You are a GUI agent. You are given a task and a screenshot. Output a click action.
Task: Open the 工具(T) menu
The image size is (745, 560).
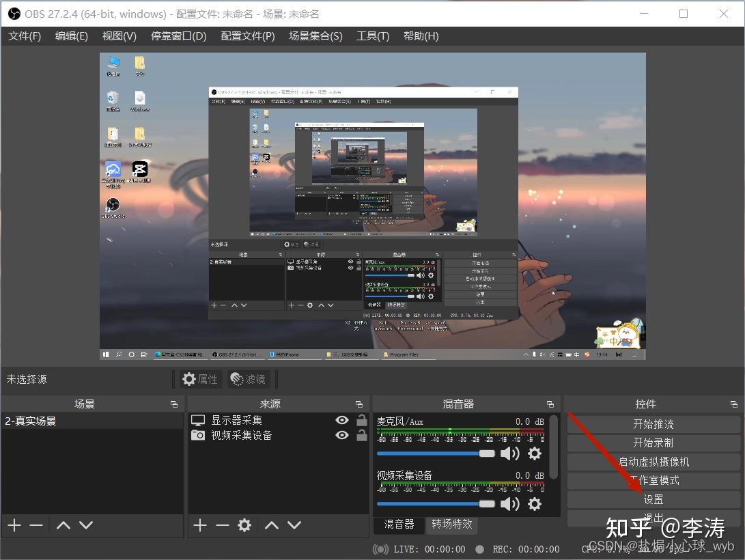tap(373, 36)
